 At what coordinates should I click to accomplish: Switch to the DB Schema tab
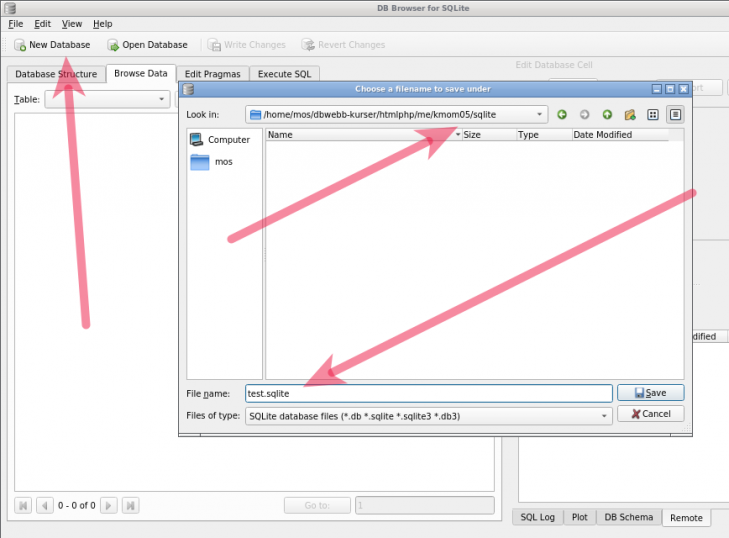(x=629, y=517)
